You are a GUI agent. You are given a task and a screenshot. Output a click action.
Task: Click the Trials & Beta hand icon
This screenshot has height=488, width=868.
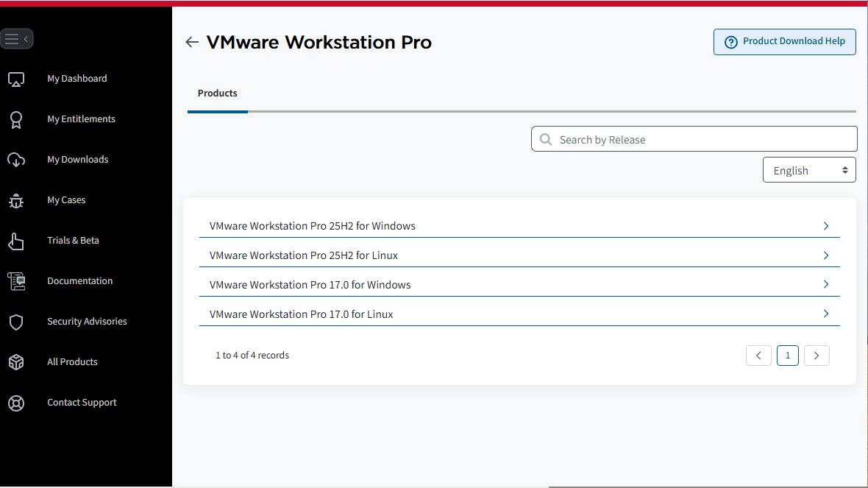16,241
